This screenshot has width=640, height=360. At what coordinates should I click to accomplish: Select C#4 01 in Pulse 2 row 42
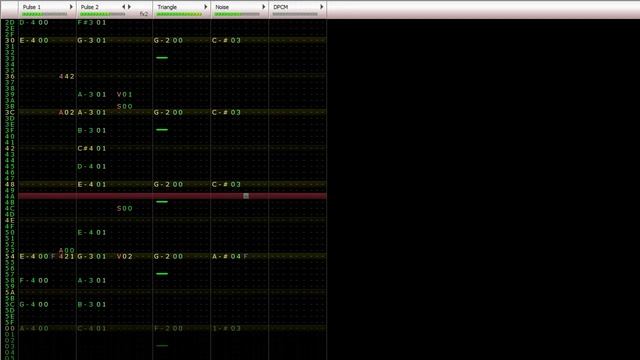tap(92, 149)
